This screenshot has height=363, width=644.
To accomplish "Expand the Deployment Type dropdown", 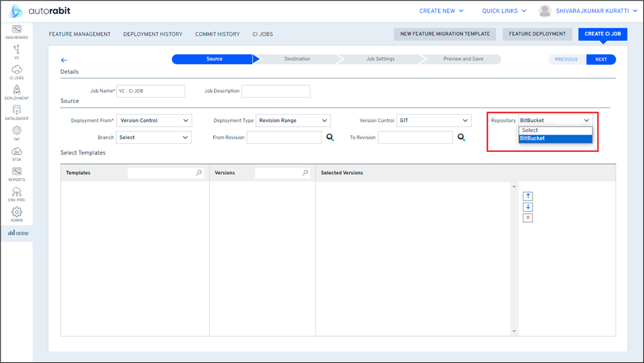I will pyautogui.click(x=293, y=121).
